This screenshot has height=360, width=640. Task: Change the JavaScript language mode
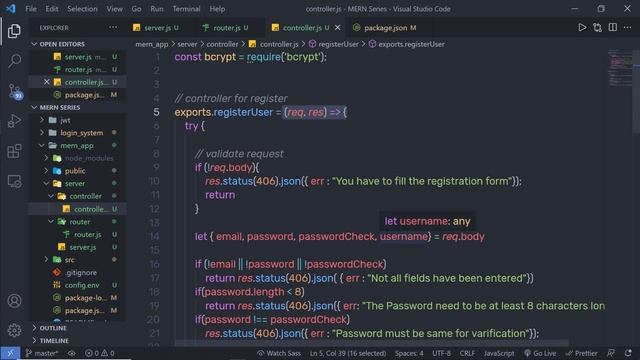(499, 353)
